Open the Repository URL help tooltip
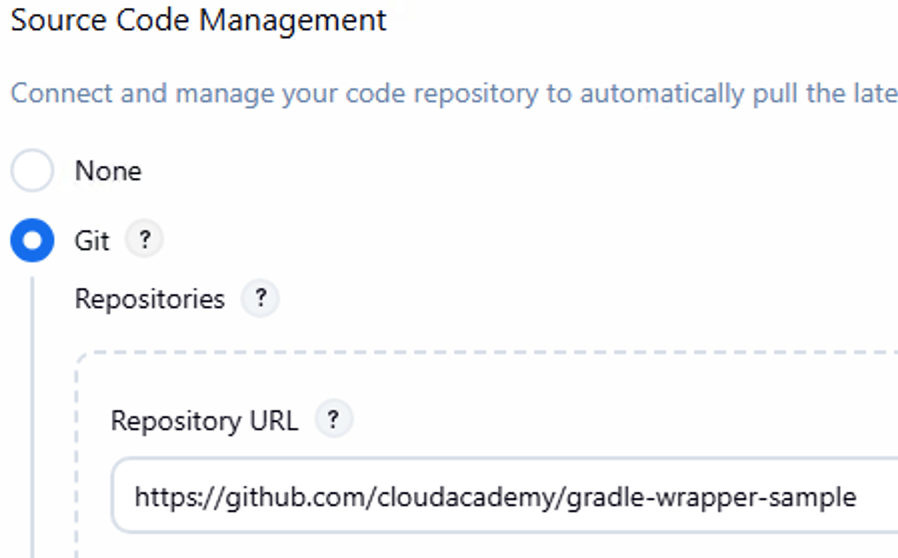 click(x=333, y=421)
